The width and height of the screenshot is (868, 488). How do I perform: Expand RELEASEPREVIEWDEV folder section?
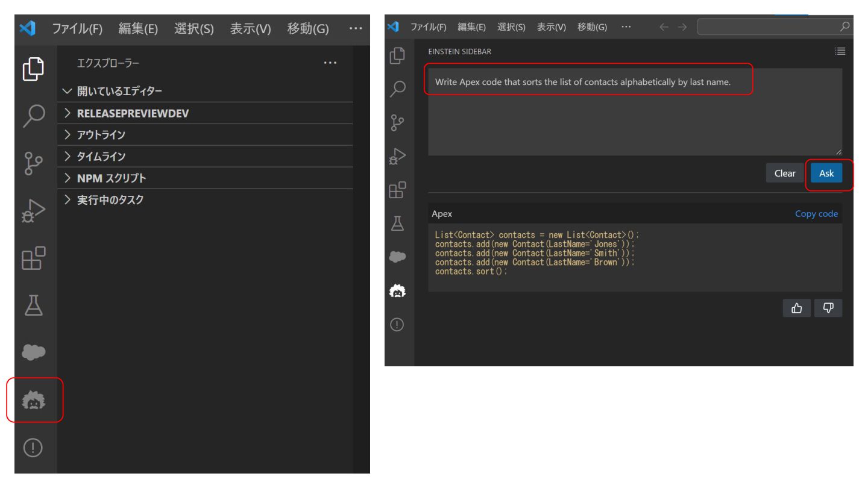(205, 113)
